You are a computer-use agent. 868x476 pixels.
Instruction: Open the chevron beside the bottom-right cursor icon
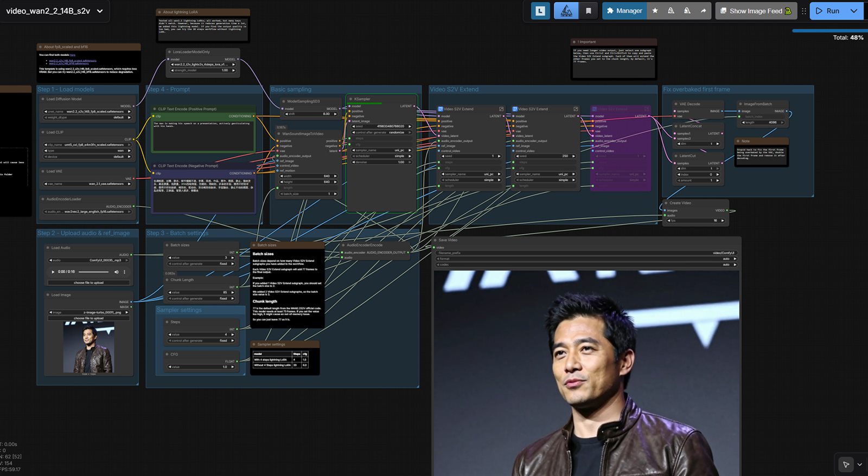click(x=859, y=465)
